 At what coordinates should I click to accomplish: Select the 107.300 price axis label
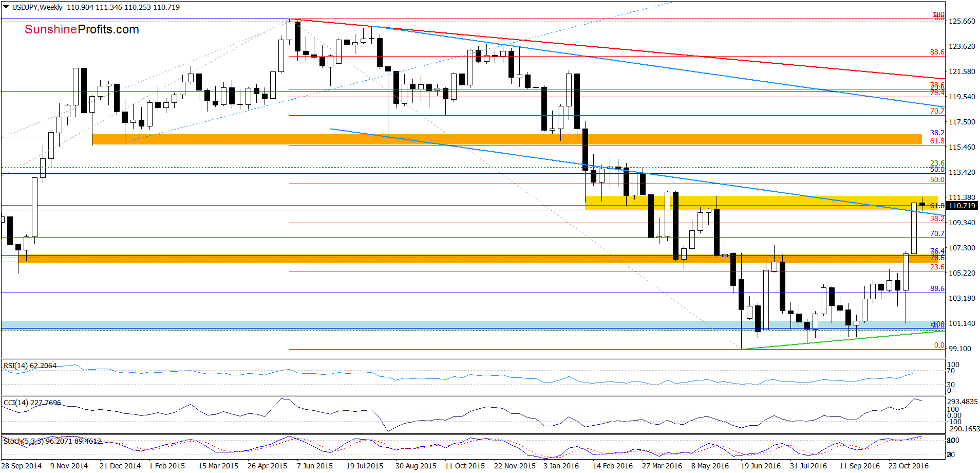click(962, 248)
